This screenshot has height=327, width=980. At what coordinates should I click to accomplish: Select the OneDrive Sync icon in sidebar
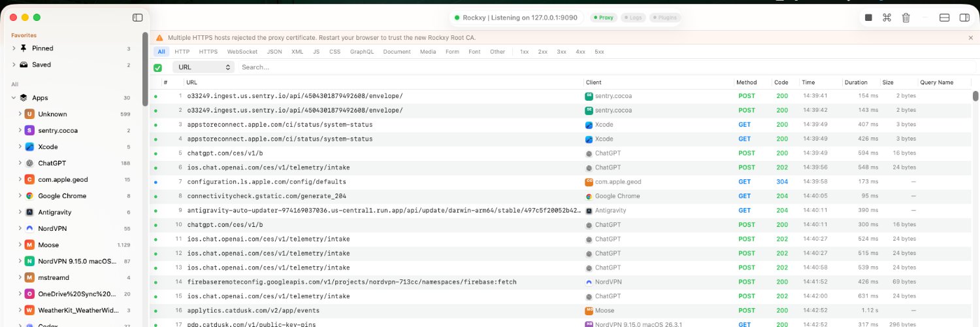29,294
